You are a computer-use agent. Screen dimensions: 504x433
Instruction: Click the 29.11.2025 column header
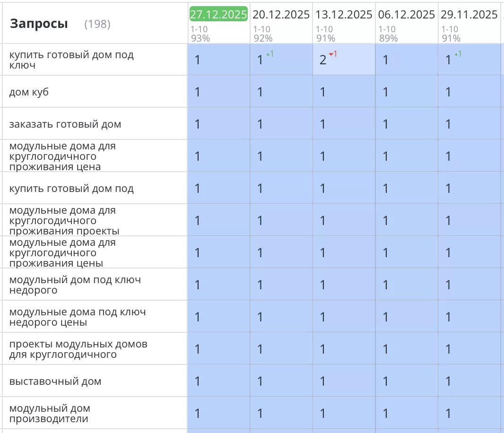(469, 15)
